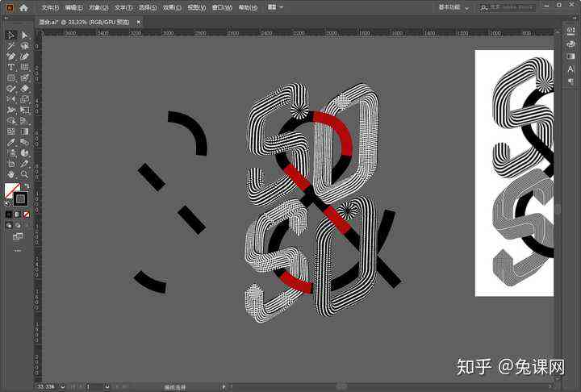The width and height of the screenshot is (581, 392).
Task: Open Properties panel icon in right dock
Action: (571, 31)
